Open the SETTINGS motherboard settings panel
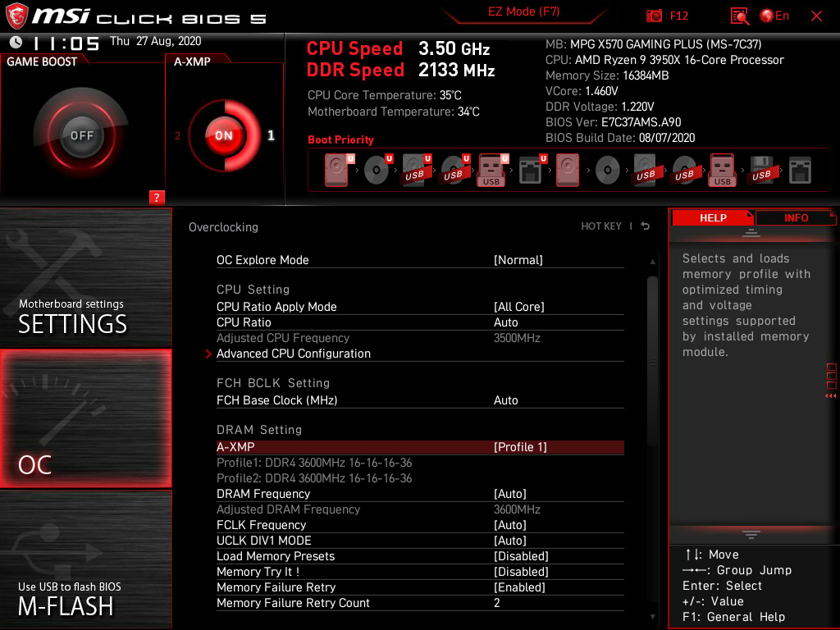 [85, 277]
